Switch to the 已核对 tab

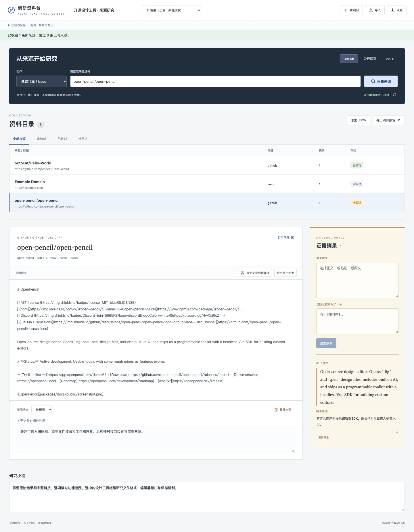coord(62,139)
